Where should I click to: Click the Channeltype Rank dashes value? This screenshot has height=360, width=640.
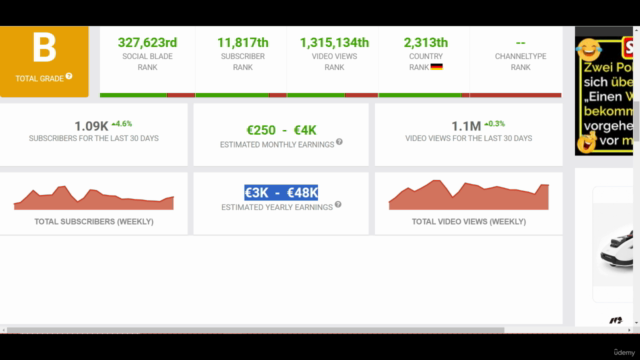[x=520, y=42]
